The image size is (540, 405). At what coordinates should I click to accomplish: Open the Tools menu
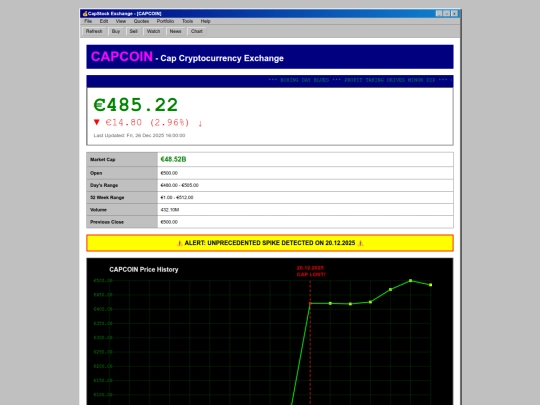click(187, 21)
